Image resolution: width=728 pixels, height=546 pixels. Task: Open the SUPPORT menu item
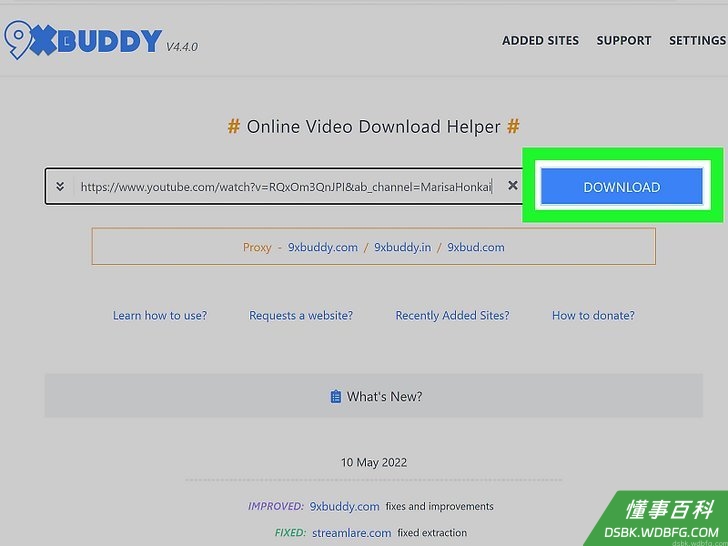pos(624,41)
